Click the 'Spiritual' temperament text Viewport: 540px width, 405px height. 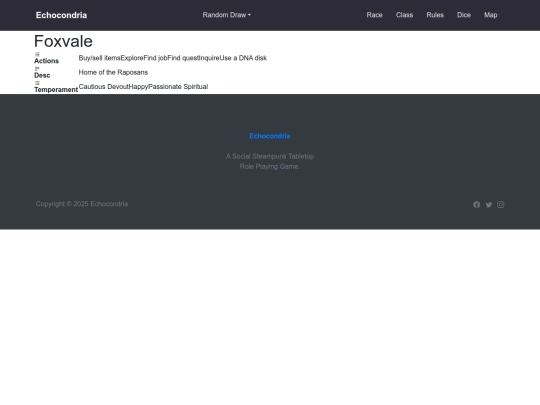click(196, 86)
